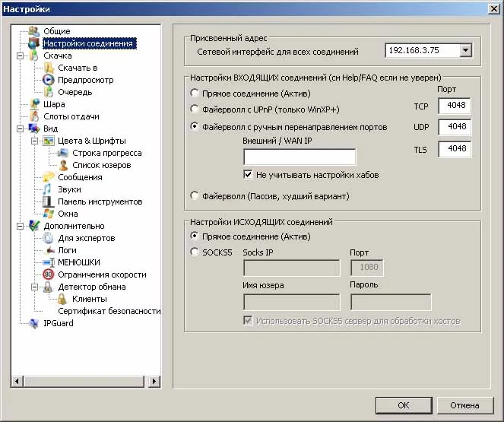The image size is (504, 422).
Task: Click the IPGuard icon
Action: (33, 323)
